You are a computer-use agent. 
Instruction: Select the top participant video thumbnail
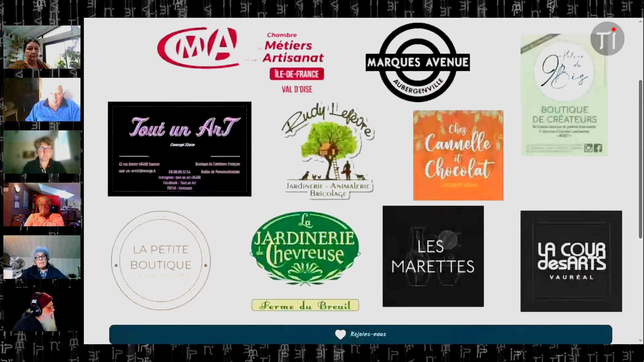click(42, 47)
